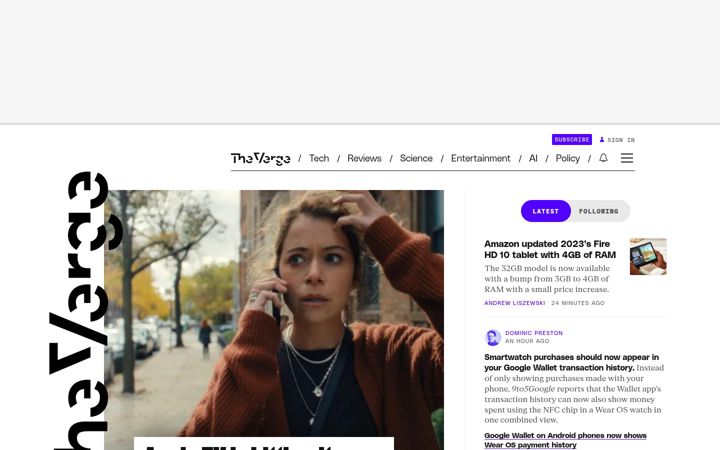Open the notifications bell icon
This screenshot has width=720, height=450.
(603, 158)
